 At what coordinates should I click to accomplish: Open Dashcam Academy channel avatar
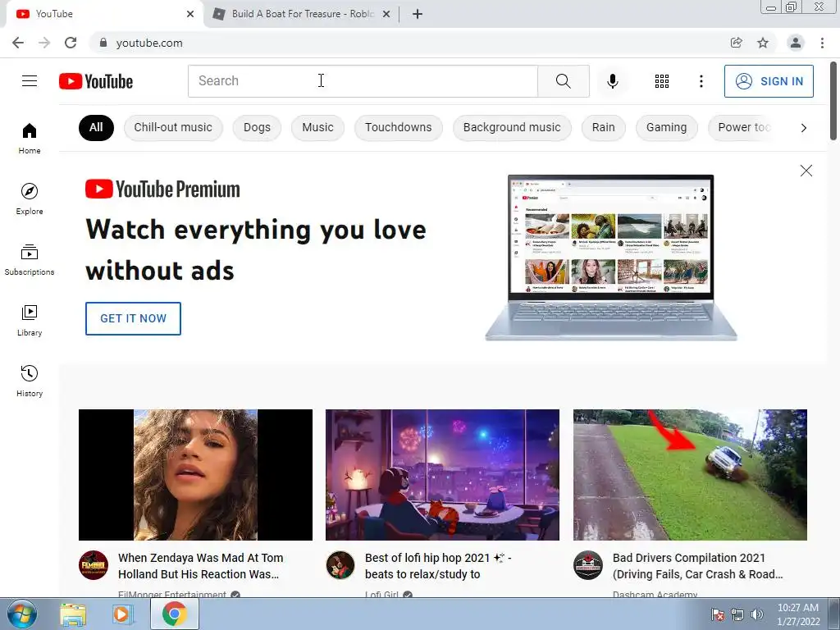point(587,565)
